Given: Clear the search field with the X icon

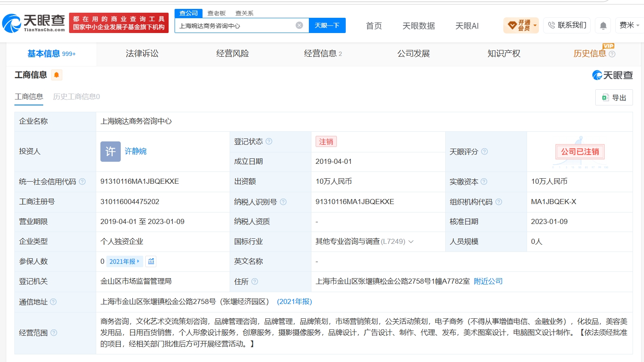Looking at the screenshot, I should tap(299, 25).
